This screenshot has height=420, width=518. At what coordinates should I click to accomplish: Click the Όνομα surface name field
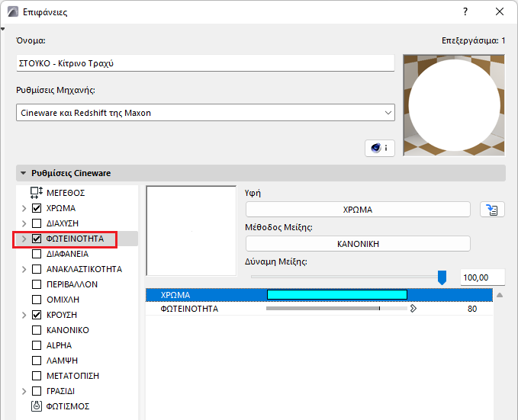point(205,63)
